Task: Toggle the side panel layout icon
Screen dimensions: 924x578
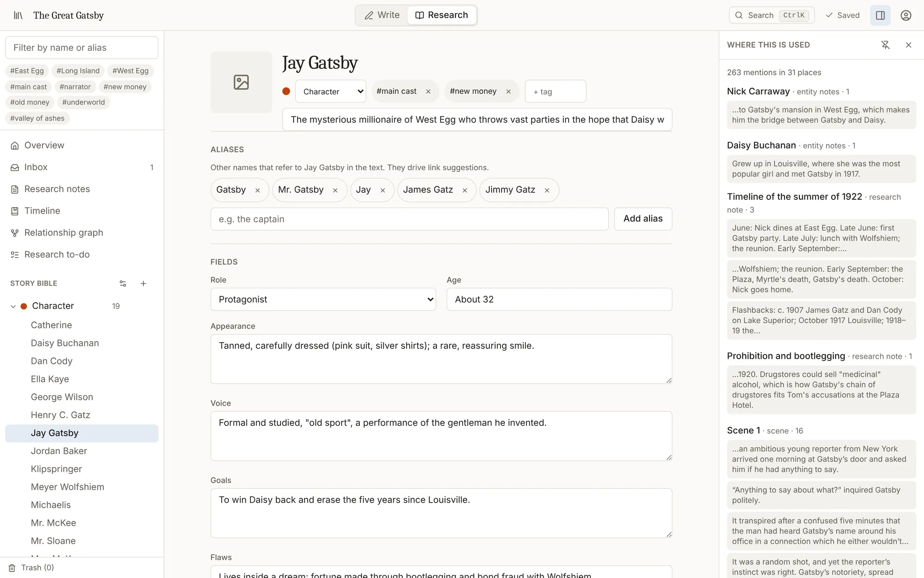Action: tap(880, 15)
